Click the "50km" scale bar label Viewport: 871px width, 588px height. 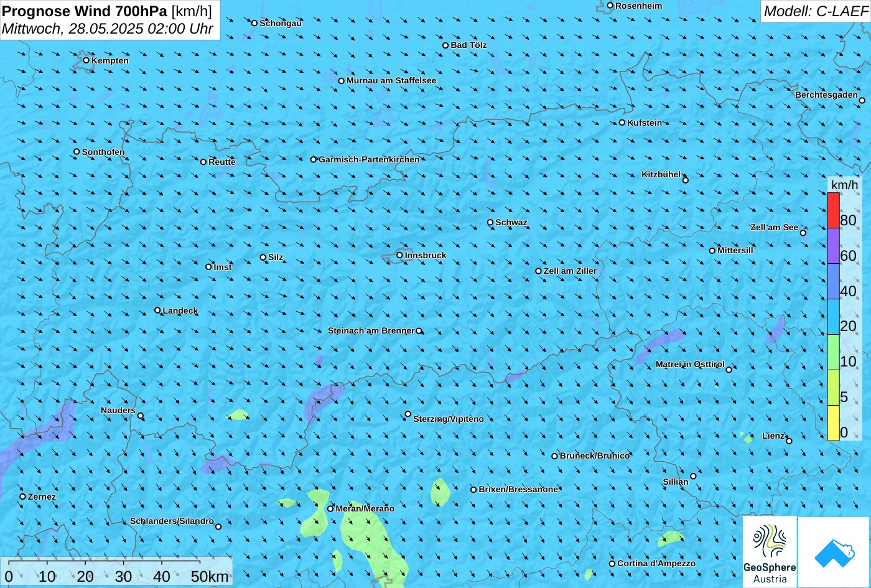pos(210,576)
